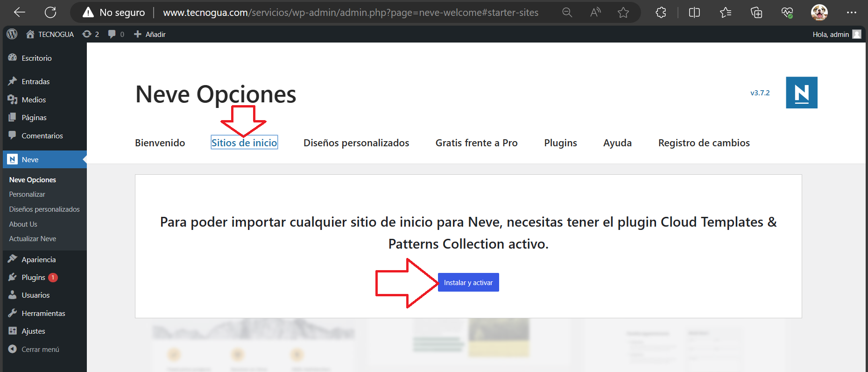Open Neve Opciones submenu item
868x372 pixels.
[x=33, y=180]
